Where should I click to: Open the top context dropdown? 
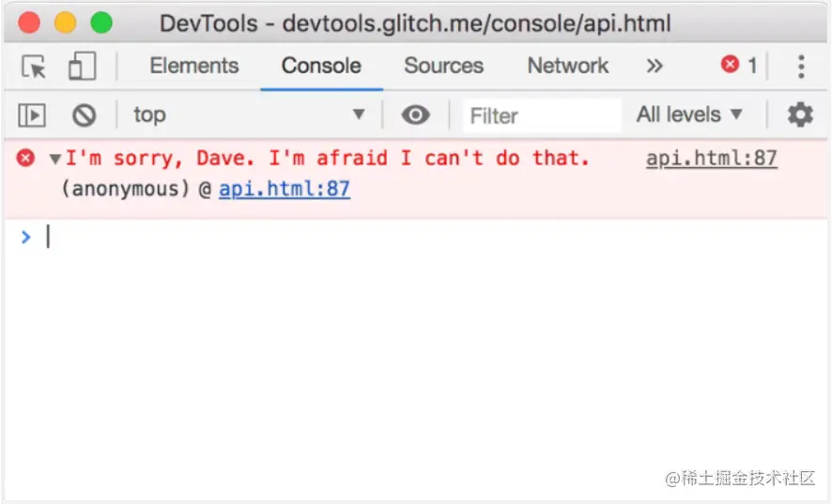(x=249, y=115)
